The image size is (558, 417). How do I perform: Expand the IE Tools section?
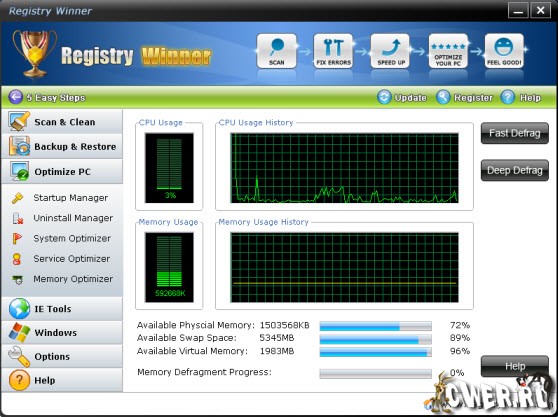[x=62, y=308]
